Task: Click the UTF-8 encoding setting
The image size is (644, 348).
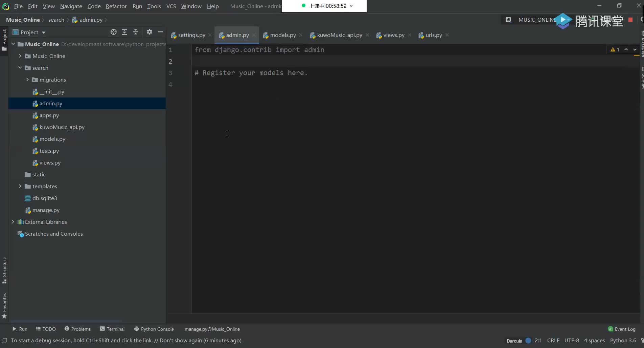Action: (x=572, y=341)
